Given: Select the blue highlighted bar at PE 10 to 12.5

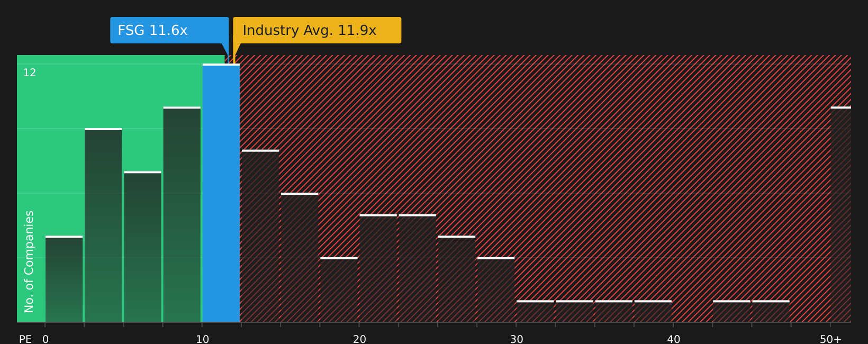Looking at the screenshot, I should coord(221,193).
